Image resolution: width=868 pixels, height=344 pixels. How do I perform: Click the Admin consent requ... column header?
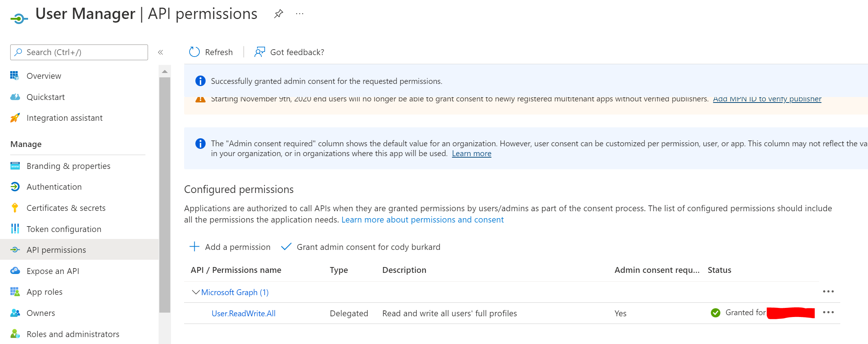tap(657, 270)
